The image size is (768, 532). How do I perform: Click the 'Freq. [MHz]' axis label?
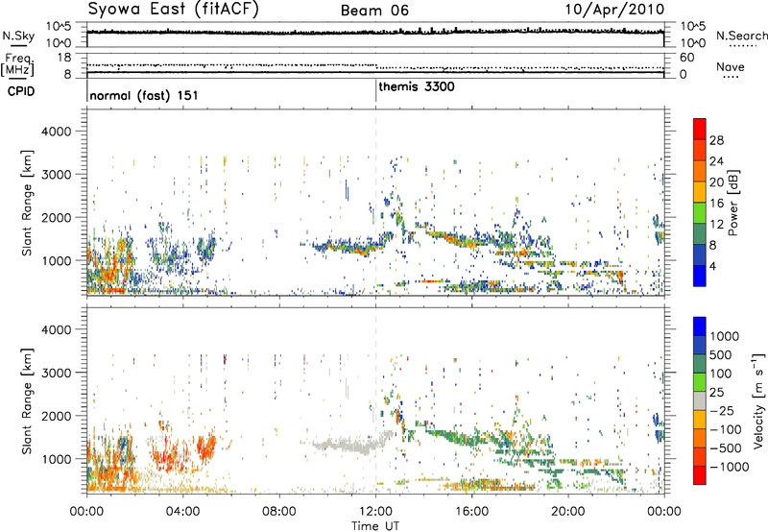pyautogui.click(x=17, y=64)
